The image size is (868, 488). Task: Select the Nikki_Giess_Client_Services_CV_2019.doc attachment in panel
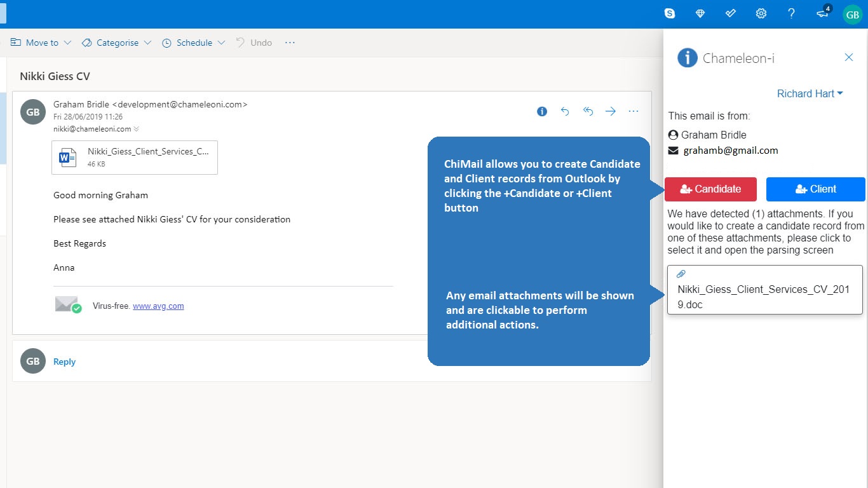[765, 290]
